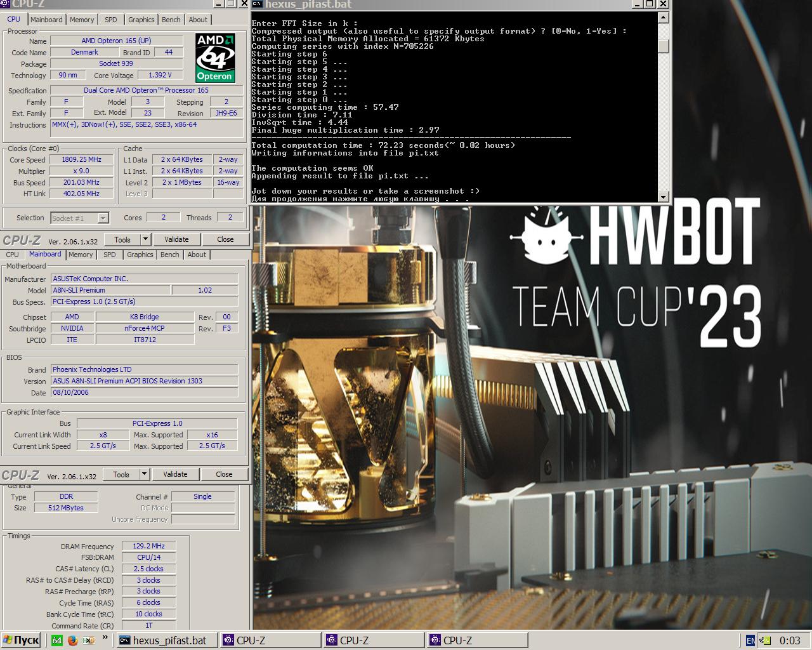Select CPU tab in Processor CPU-Z window
This screenshot has height=650, width=812.
click(x=13, y=19)
